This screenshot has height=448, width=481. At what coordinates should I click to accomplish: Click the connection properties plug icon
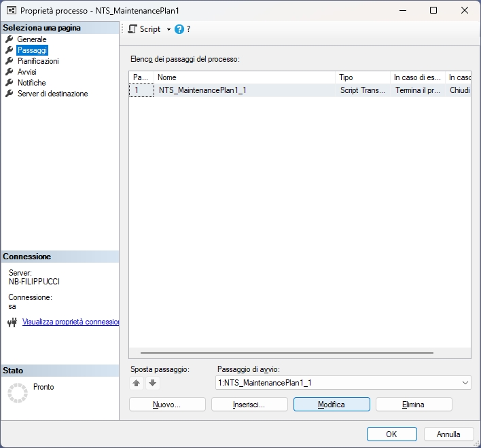click(12, 322)
